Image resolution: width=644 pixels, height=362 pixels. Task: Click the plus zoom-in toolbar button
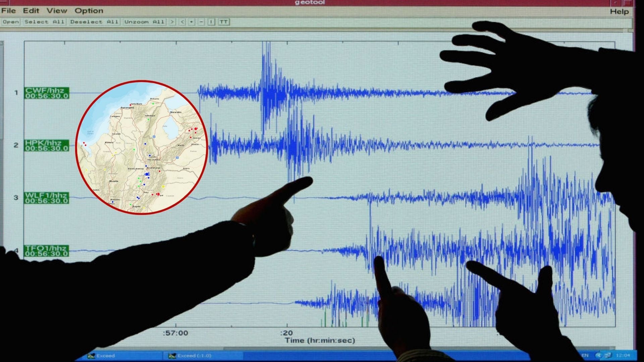point(191,22)
